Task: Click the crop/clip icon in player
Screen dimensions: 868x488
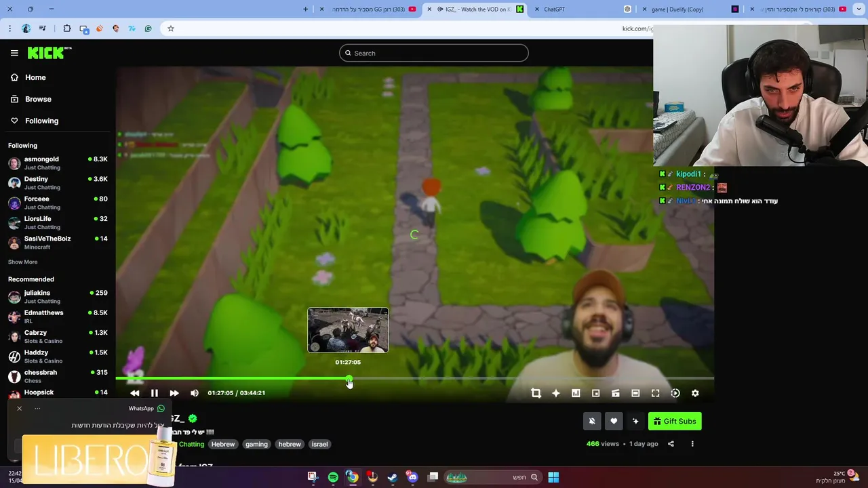Action: [536, 393]
